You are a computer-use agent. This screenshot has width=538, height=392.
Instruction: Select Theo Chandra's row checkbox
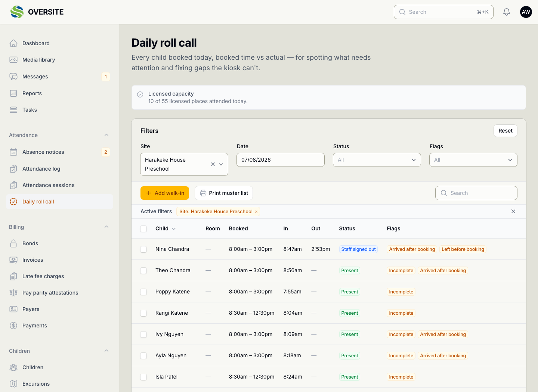[143, 270]
